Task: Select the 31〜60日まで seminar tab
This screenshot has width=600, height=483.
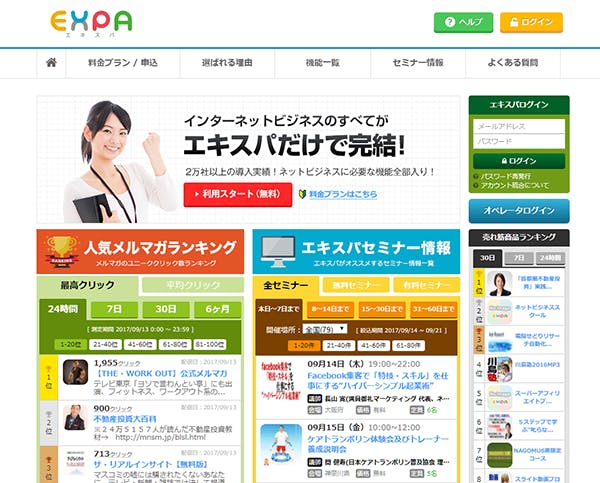Action: point(434,309)
